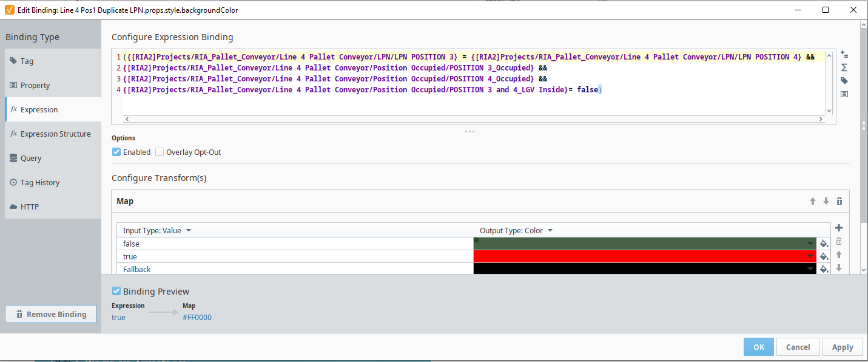
Task: Toggle the Binding Preview checkbox
Action: point(116,291)
